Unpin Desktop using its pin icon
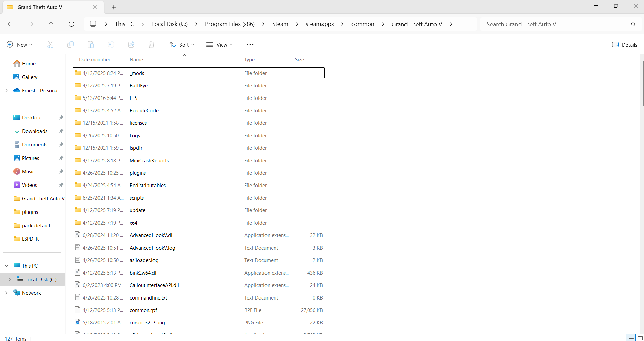 (61, 117)
